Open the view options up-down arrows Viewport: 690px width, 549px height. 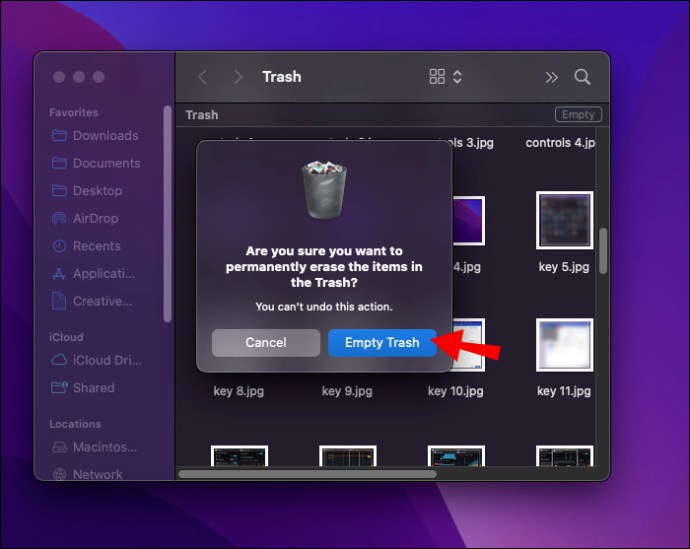point(457,77)
